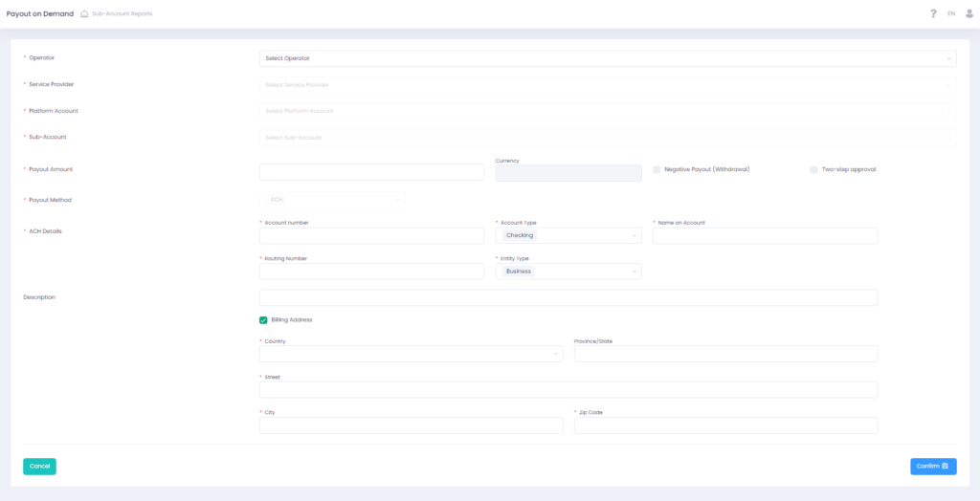Screen dimensions: 980x501
Task: Enable Negative Payout (Withdrawal) checkbox
Action: click(x=657, y=169)
